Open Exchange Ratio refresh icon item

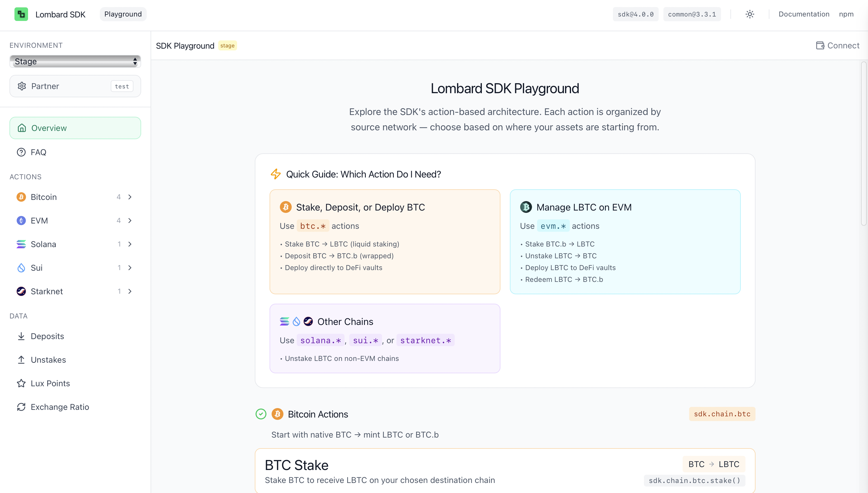point(21,407)
